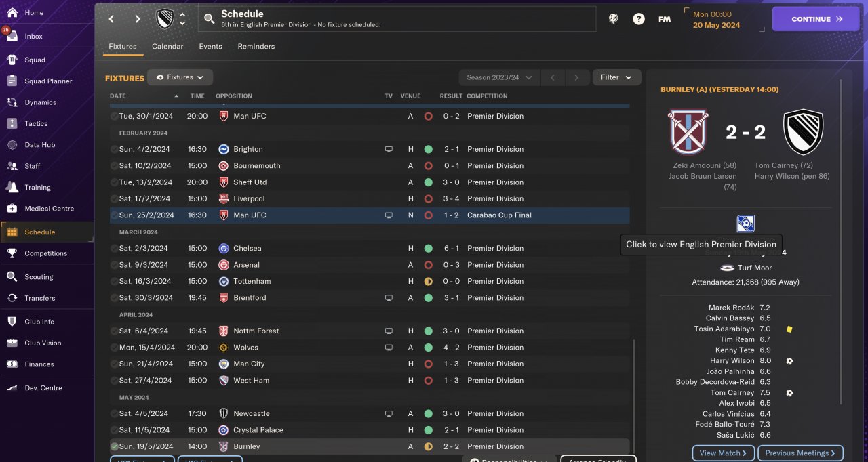Click the club shield badge in header
Viewport: 868px width, 462px height.
165,19
